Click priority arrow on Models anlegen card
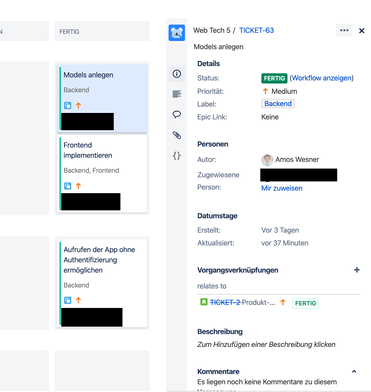 (x=78, y=106)
